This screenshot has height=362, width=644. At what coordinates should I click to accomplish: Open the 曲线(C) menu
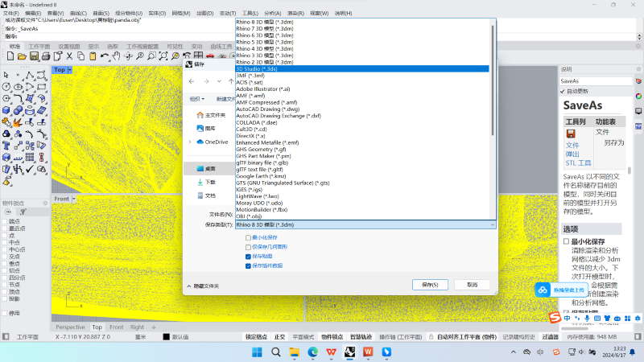point(78,13)
